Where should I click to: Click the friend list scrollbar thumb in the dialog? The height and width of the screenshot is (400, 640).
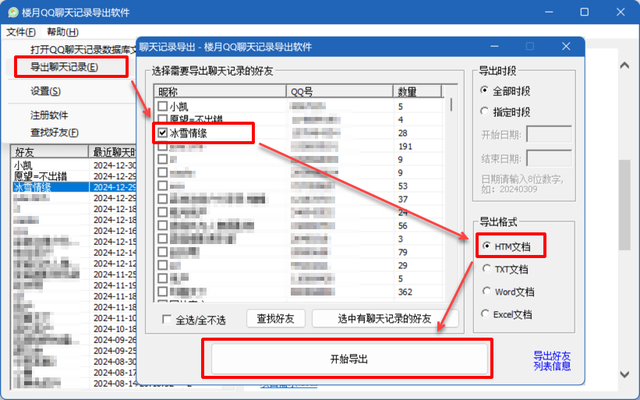point(451,104)
